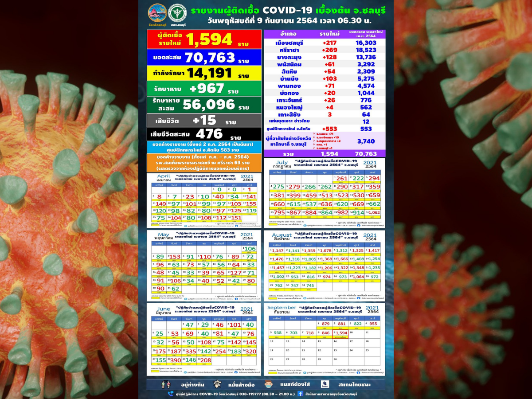Click the เกาะจันทร์ district name
The image size is (532, 399).
click(x=289, y=100)
